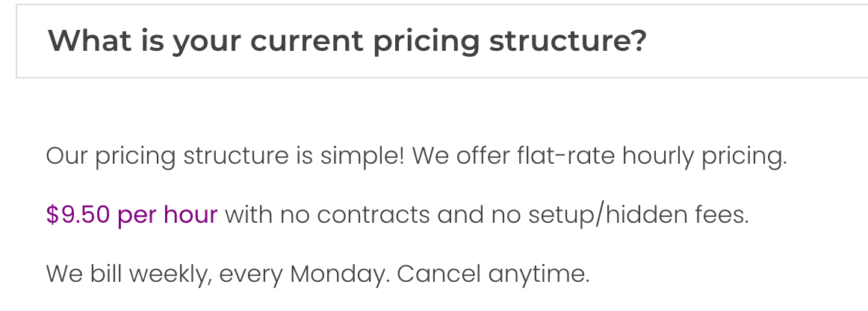Click the sentence starting 'Our pricing structure is simple!'
This screenshot has width=868, height=311.
point(225,157)
